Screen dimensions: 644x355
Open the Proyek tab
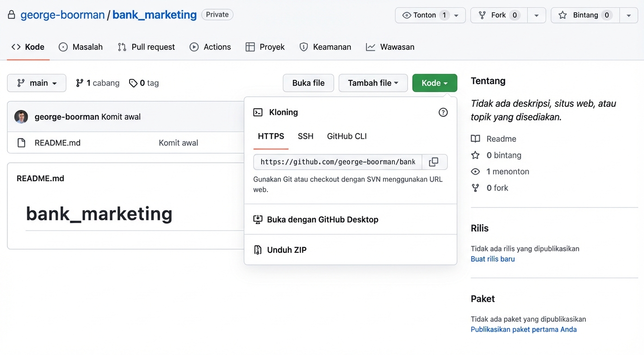point(265,47)
